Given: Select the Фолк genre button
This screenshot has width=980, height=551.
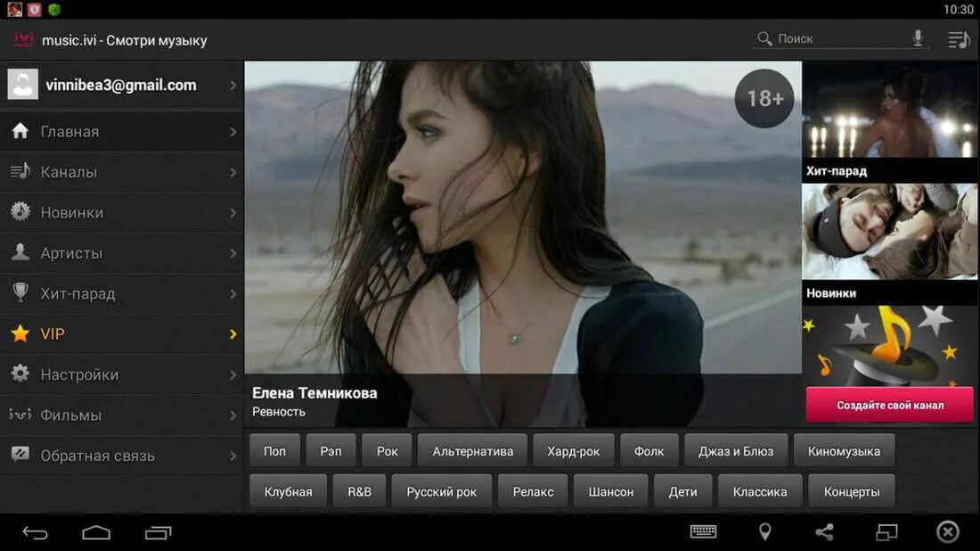Looking at the screenshot, I should (649, 450).
